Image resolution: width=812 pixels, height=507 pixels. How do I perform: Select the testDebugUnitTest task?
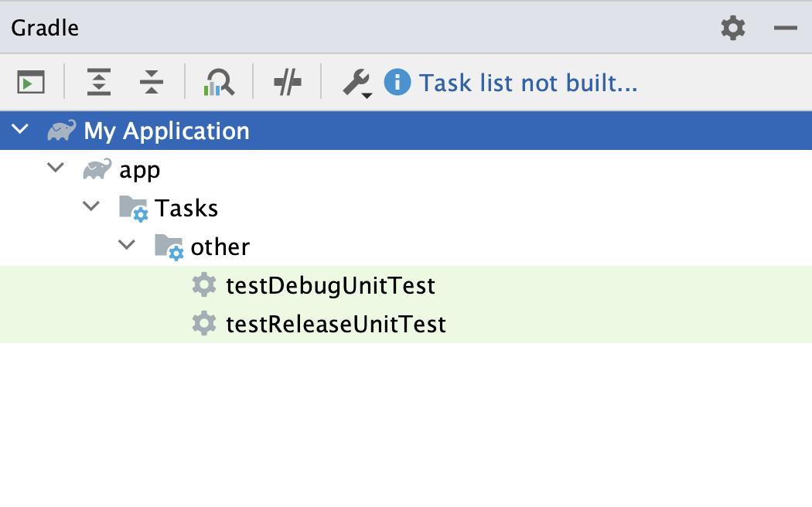click(331, 285)
